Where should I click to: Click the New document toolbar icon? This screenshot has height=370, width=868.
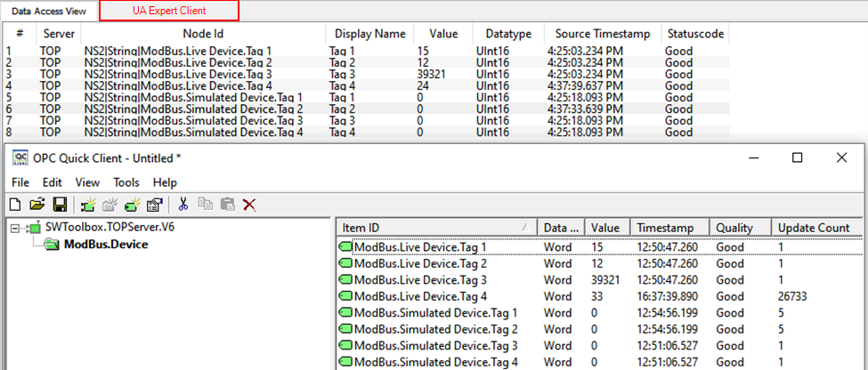pyautogui.click(x=15, y=205)
